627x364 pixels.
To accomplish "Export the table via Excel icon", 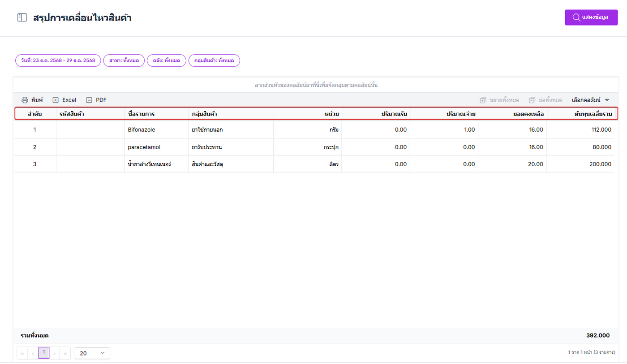I will pos(56,100).
